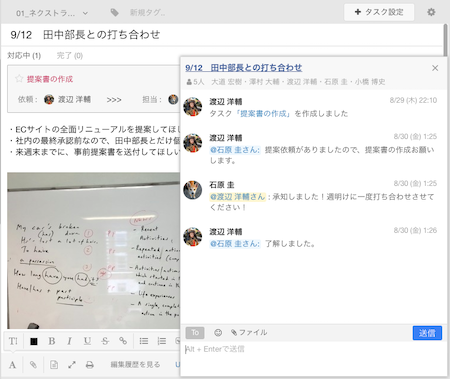Screen dimensions: 450x379
Task: Star the 提案書の作成 task
Action: (19, 79)
